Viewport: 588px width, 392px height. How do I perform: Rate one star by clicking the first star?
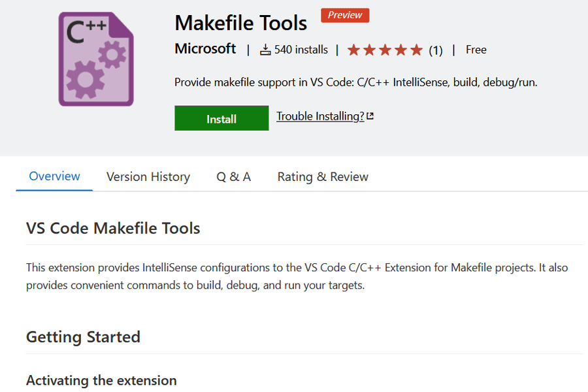(x=353, y=49)
